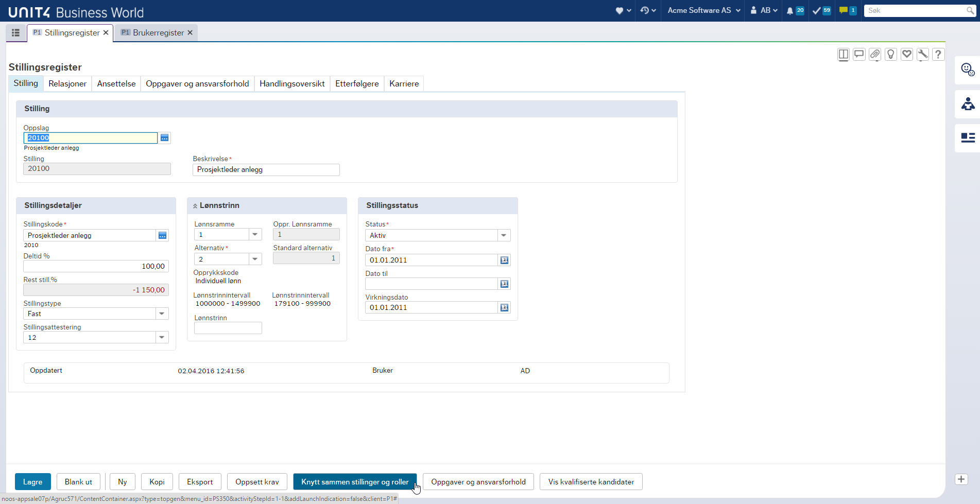
Task: Click the Dato fra date field
Action: [432, 260]
